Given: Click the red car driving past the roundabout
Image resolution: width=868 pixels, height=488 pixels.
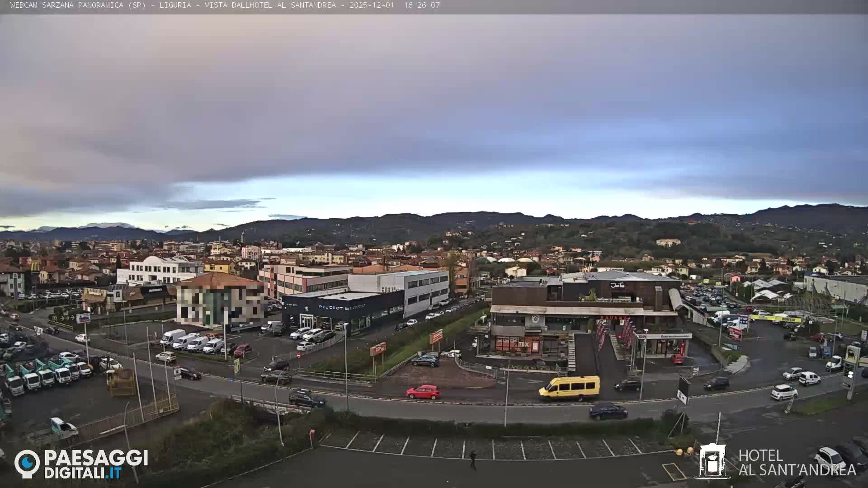Looking at the screenshot, I should pyautogui.click(x=422, y=391).
